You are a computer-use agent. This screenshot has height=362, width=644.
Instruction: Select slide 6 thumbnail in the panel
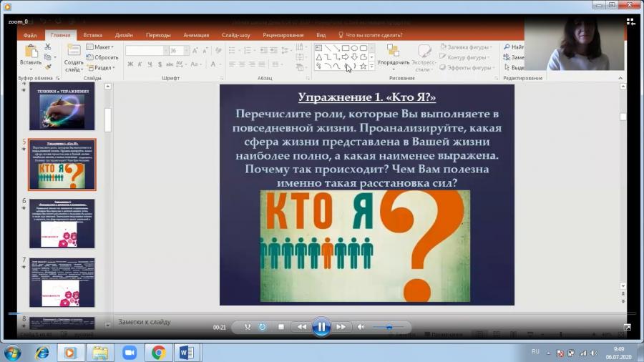tap(62, 224)
